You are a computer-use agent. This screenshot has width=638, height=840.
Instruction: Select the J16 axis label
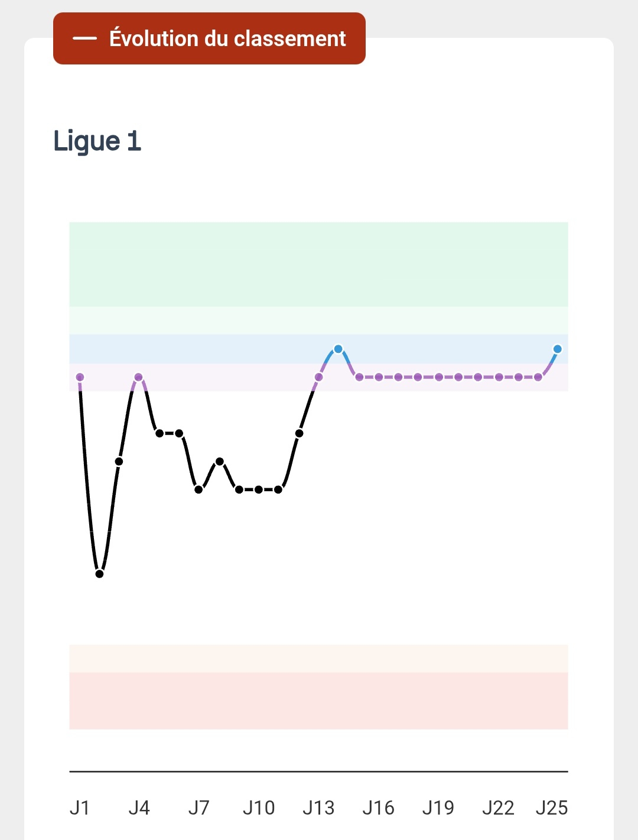pyautogui.click(x=378, y=807)
